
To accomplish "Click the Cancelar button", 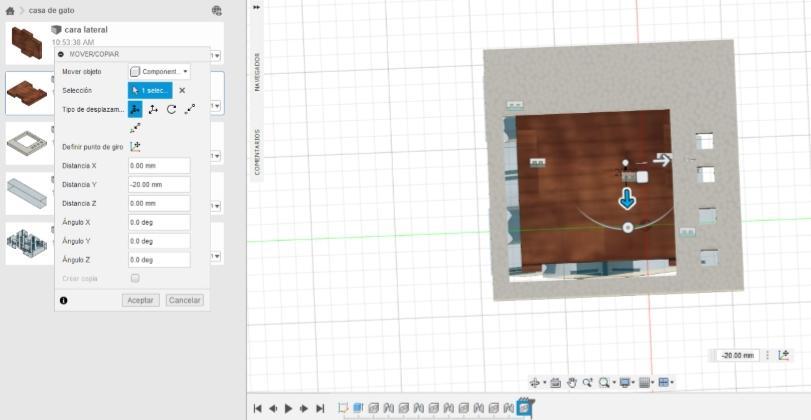I will tap(185, 300).
